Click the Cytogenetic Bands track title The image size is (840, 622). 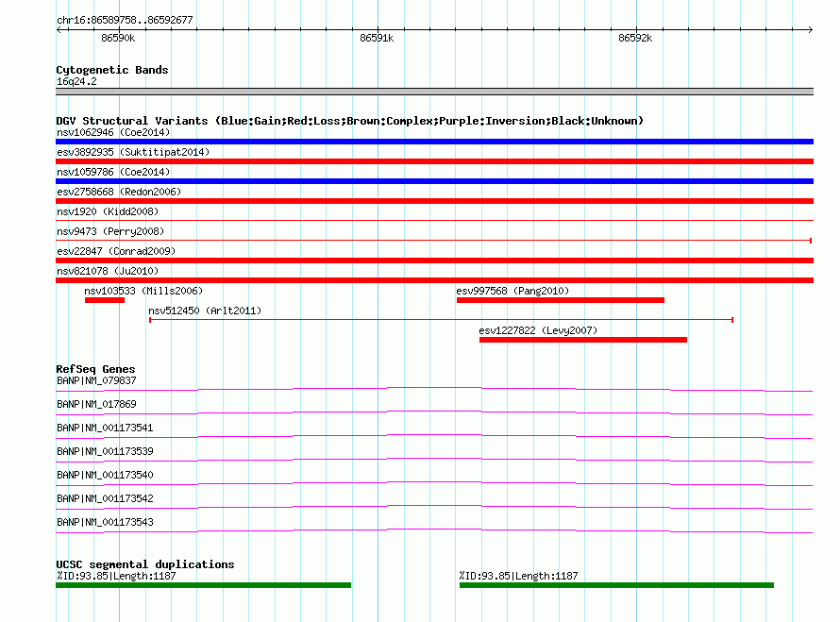click(x=112, y=70)
